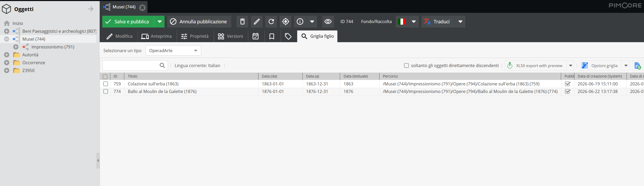Expand the Occorrenze folder

(7, 63)
